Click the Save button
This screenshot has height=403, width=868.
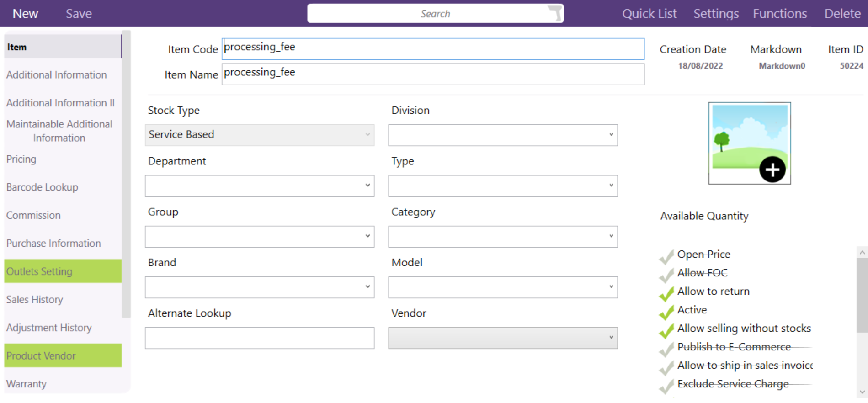point(79,14)
